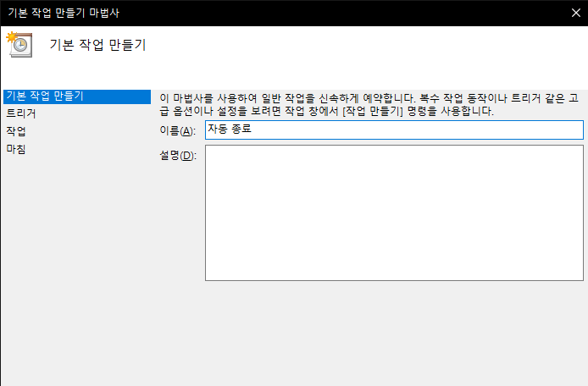Click the 기본 작업 만들기 마법사 title bar text

click(64, 13)
